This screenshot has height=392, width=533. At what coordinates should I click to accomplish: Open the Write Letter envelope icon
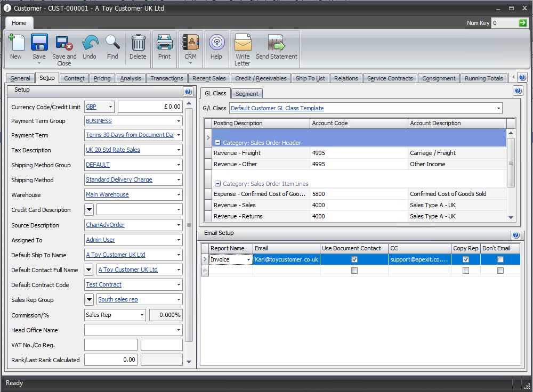coord(243,43)
